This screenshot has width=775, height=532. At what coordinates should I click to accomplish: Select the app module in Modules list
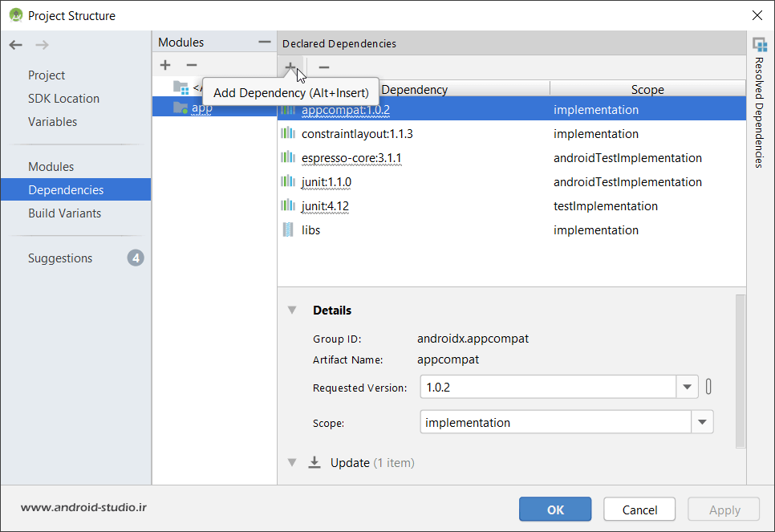pyautogui.click(x=214, y=108)
